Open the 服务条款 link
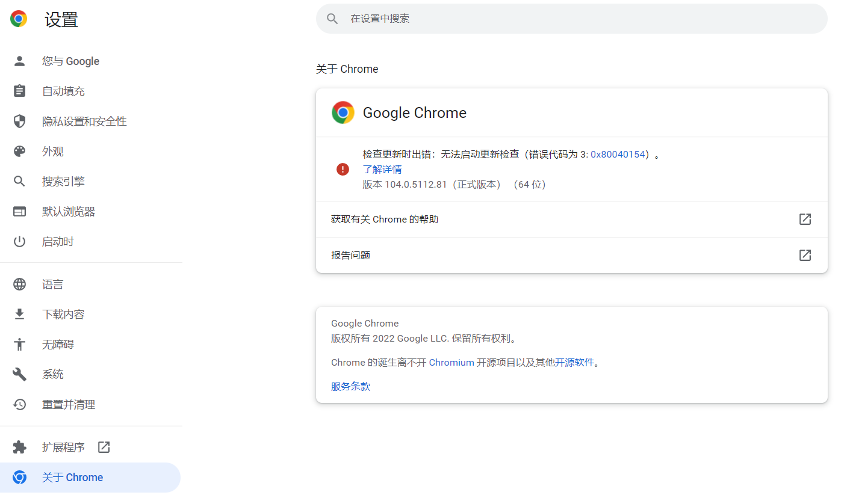The width and height of the screenshot is (853, 504). (350, 387)
